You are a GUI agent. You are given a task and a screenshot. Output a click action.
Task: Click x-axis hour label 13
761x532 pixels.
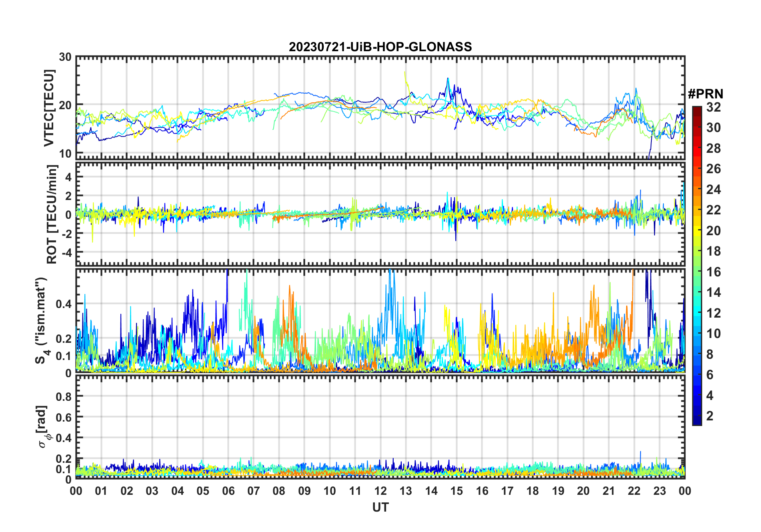click(x=406, y=491)
